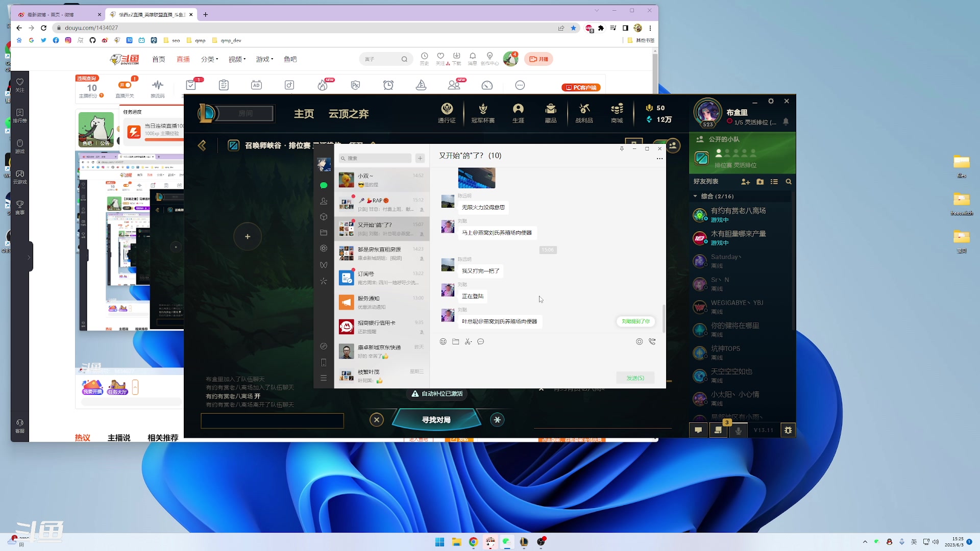980x551 pixels.
Task: Click the League microphone voice button
Action: pos(738,431)
